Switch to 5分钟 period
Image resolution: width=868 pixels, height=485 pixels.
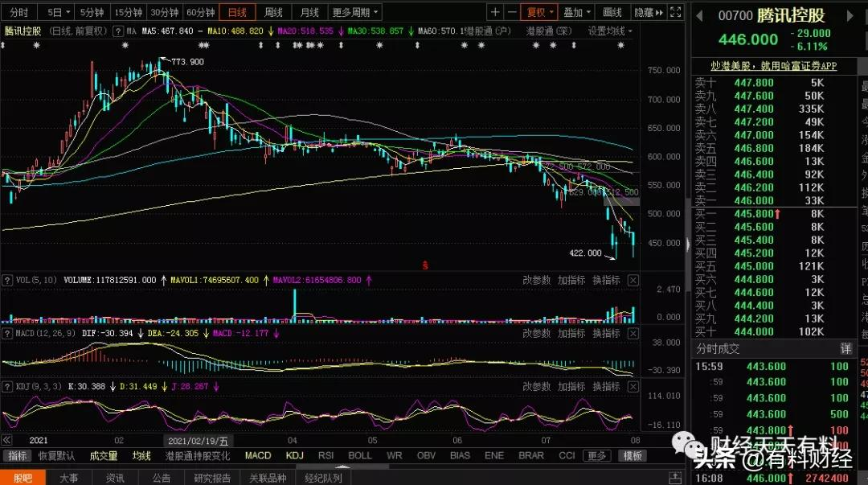[x=92, y=12]
